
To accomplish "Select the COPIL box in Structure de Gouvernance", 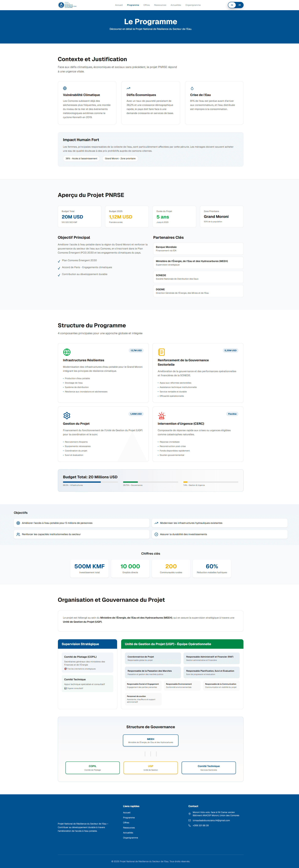I will (x=92, y=768).
